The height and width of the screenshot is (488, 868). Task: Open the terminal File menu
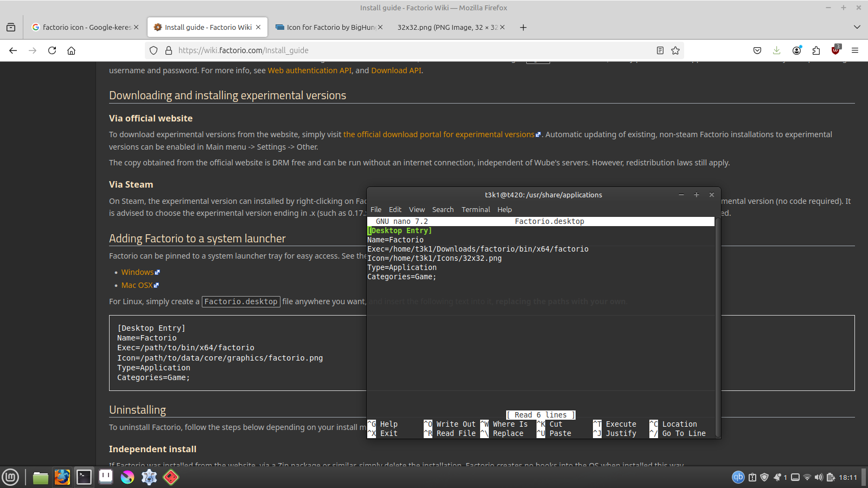point(376,209)
